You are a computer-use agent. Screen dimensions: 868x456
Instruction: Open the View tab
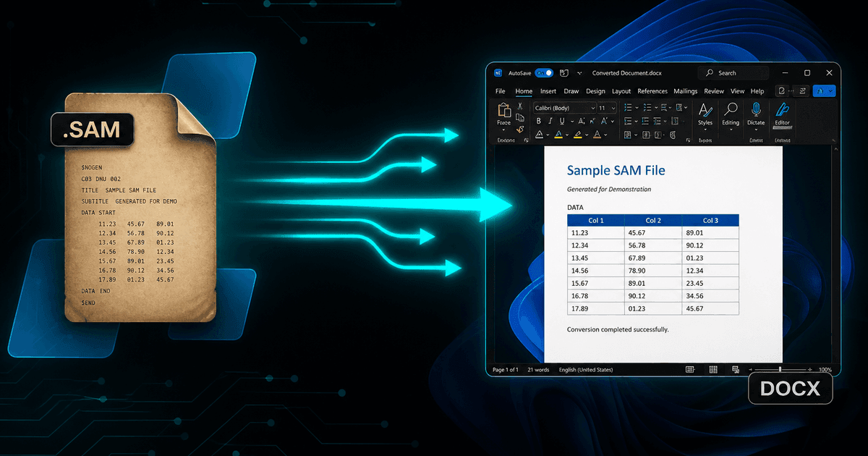pyautogui.click(x=737, y=91)
